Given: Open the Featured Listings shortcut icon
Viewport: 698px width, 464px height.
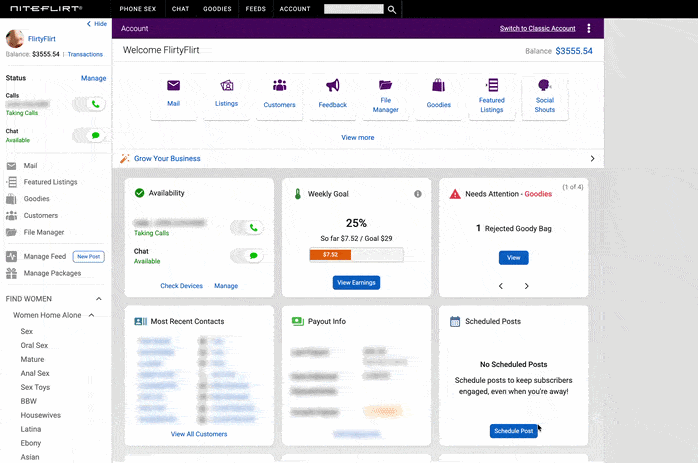Looking at the screenshot, I should 492,85.
